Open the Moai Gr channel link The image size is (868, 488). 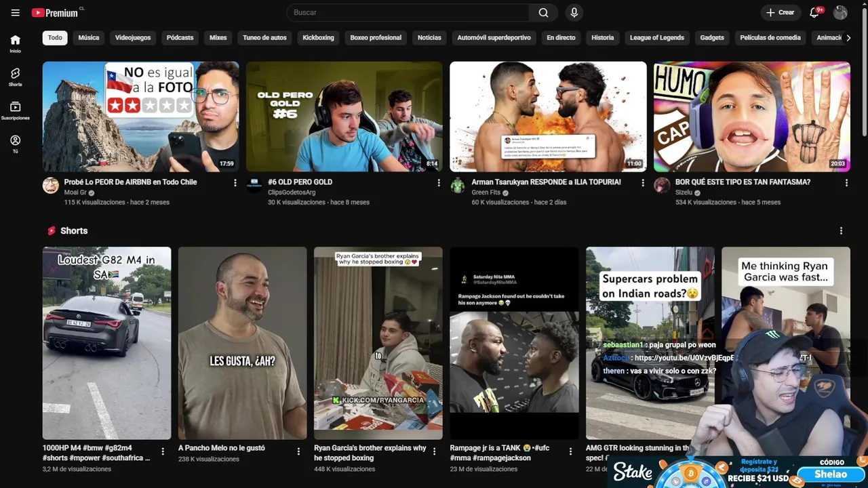coord(75,192)
